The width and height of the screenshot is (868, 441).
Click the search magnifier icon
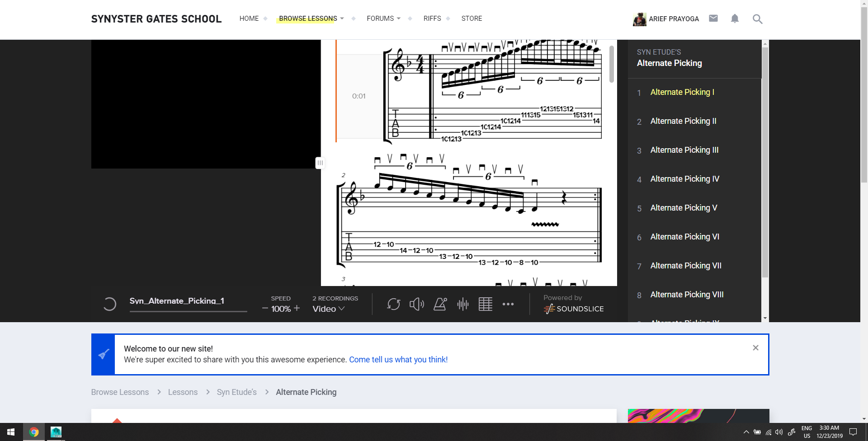[x=757, y=19]
